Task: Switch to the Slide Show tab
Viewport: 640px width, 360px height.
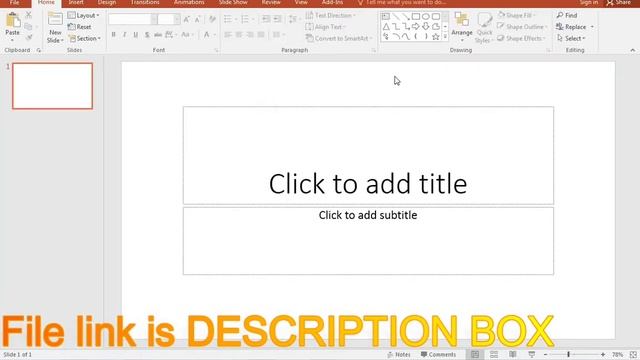Action: click(x=233, y=3)
